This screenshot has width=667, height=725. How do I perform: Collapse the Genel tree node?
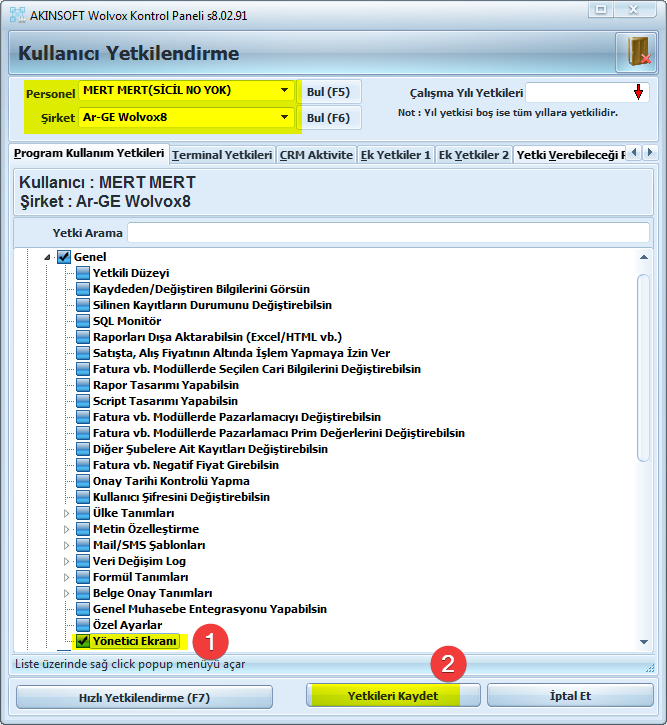(x=47, y=257)
